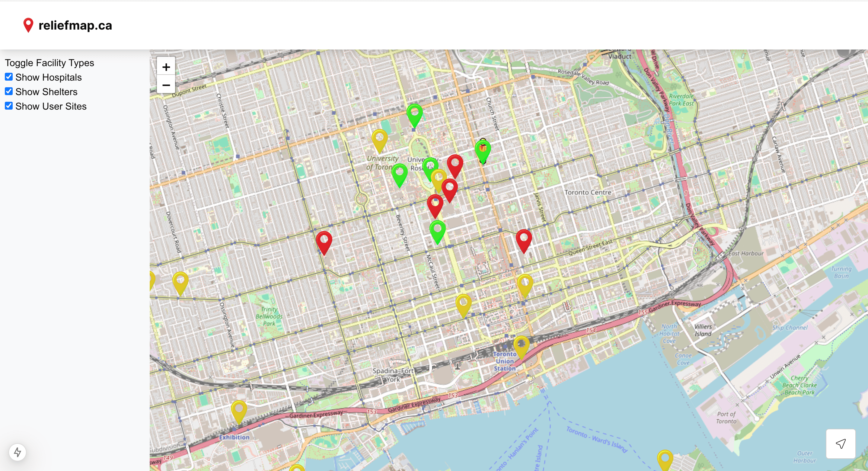This screenshot has height=471, width=868.
Task: Click the map zoom out minus button
Action: pyautogui.click(x=166, y=85)
